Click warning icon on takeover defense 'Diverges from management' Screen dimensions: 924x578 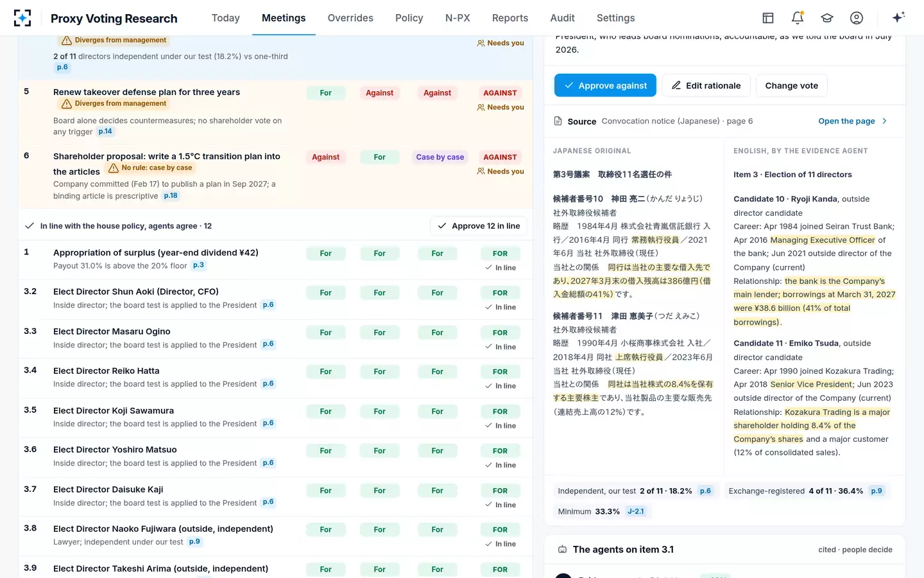67,103
